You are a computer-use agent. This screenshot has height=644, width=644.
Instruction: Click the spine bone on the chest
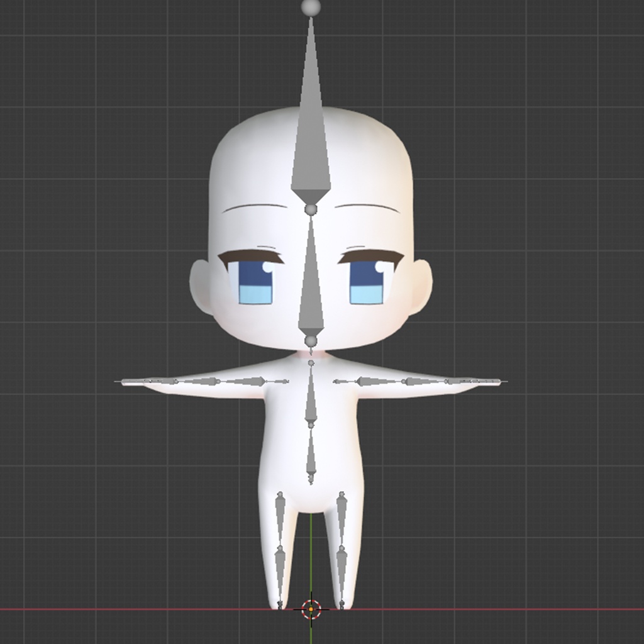pos(309,396)
